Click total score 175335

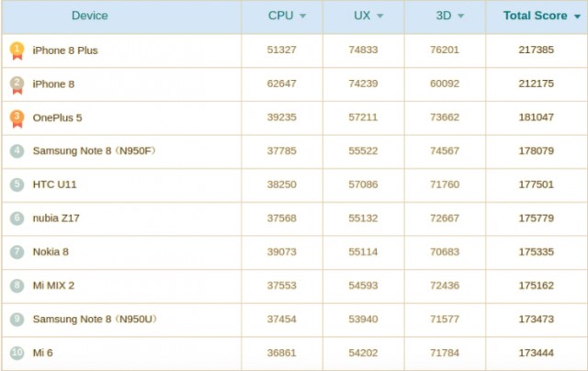point(537,252)
